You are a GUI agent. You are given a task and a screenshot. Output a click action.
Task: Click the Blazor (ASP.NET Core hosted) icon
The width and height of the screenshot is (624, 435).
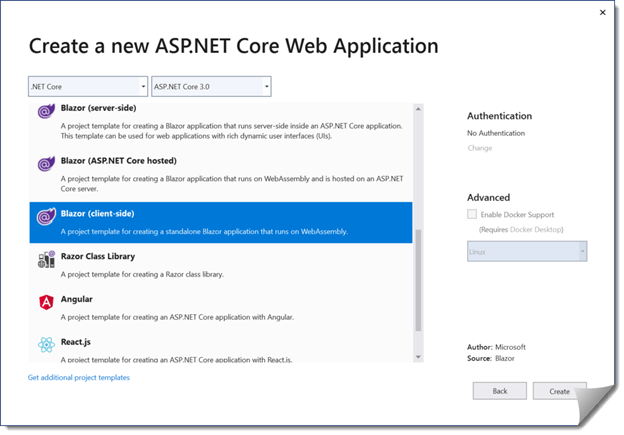tap(46, 164)
